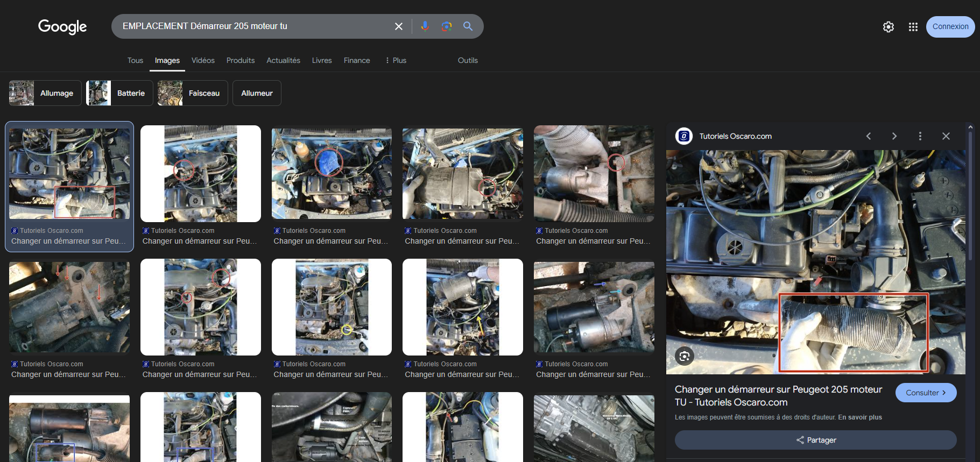Click the Connexion sign-in button
Screen dimensions: 980x462
point(950,26)
